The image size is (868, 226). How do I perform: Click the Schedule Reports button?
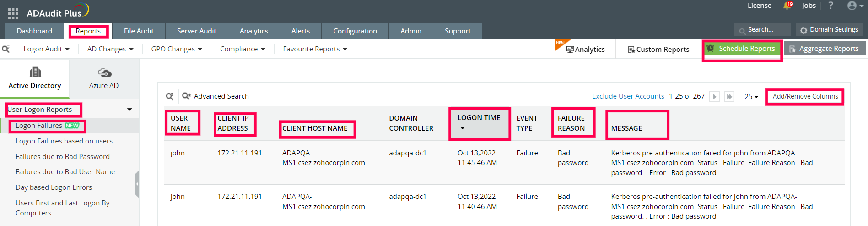pos(742,49)
